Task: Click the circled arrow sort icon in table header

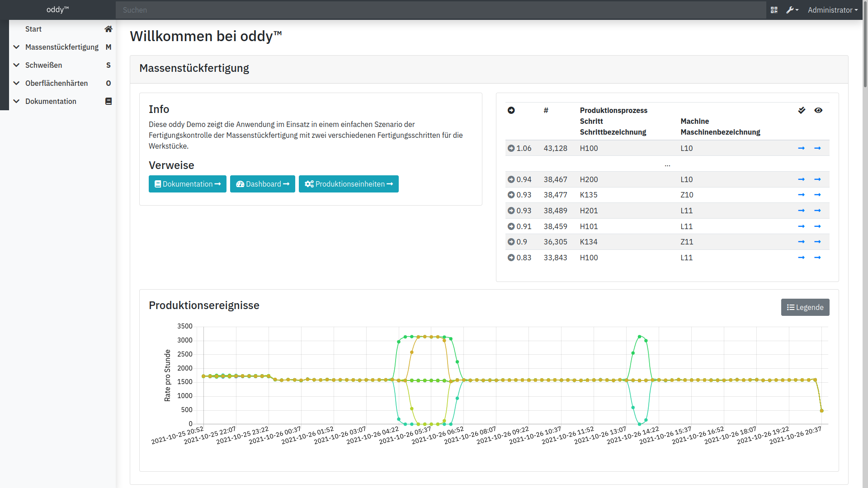Action: coord(511,110)
